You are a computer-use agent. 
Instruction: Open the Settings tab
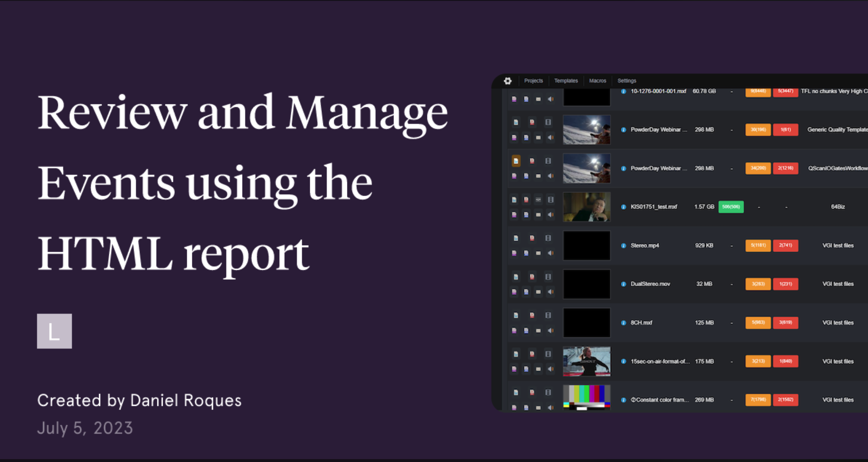(626, 81)
